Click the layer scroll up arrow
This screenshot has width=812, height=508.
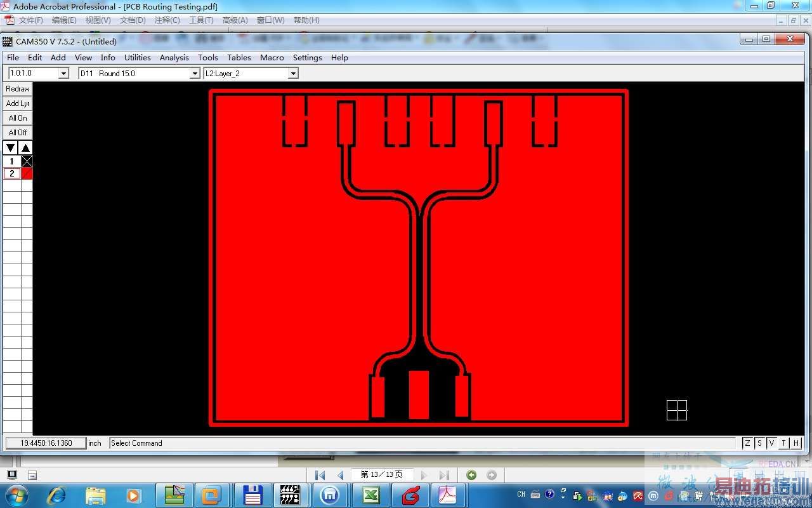25,148
